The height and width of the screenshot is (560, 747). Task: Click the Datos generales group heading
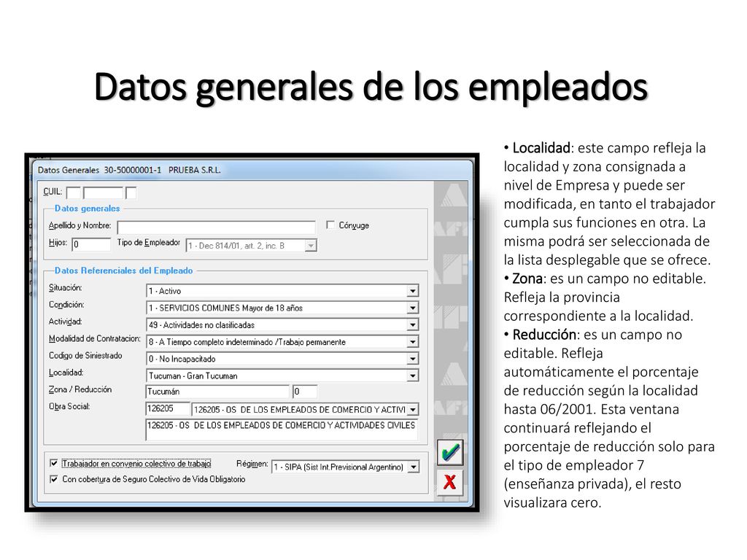click(x=88, y=208)
